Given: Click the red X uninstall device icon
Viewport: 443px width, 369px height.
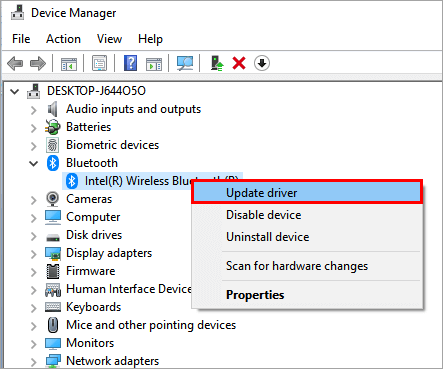Looking at the screenshot, I should tap(239, 63).
